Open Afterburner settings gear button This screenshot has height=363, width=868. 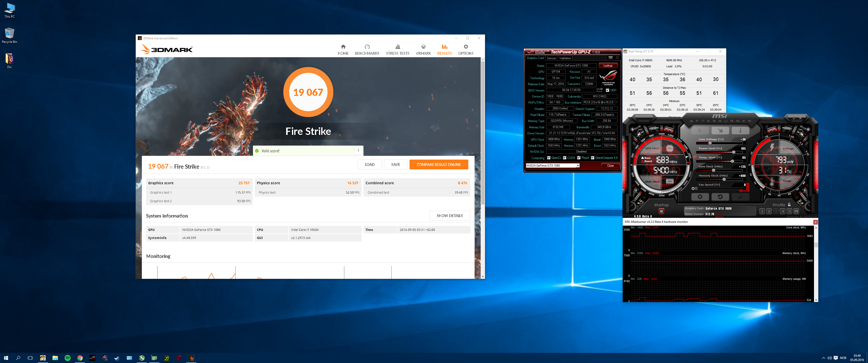[700, 197]
